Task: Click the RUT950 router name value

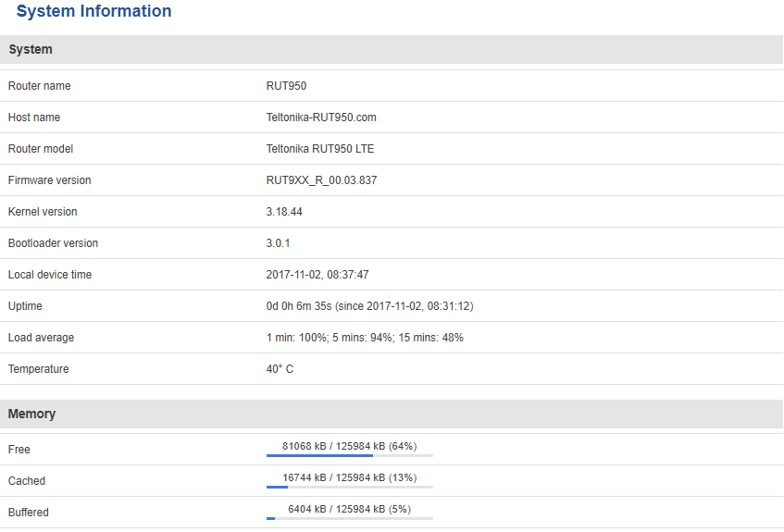Action: (286, 86)
